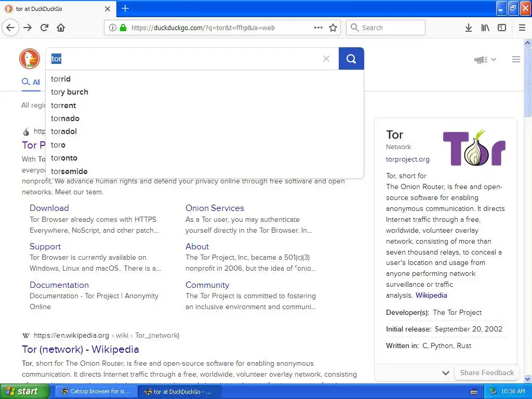
Task: Click scrollbar up arrow
Action: [527, 43]
